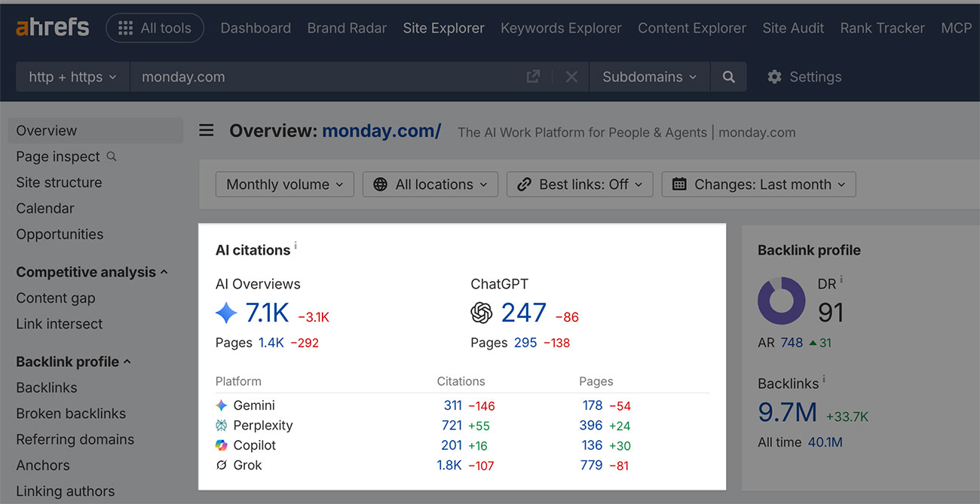980x504 pixels.
Task: Click AI citations info icon
Action: click(296, 246)
